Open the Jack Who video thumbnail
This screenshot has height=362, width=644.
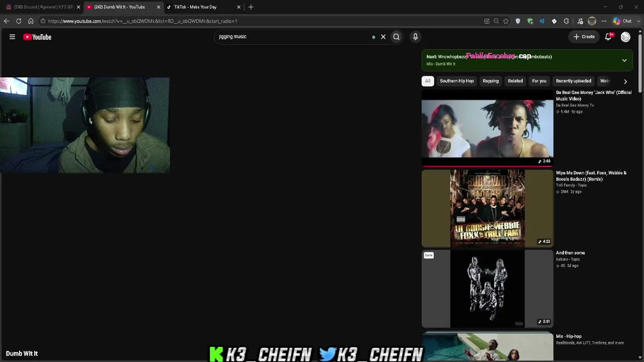[x=487, y=128]
